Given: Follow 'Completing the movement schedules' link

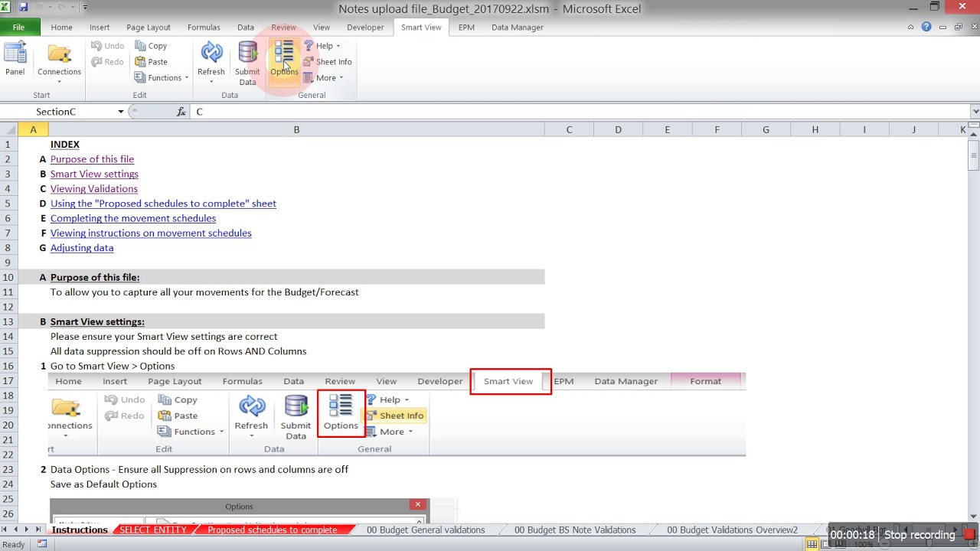Looking at the screenshot, I should [133, 218].
